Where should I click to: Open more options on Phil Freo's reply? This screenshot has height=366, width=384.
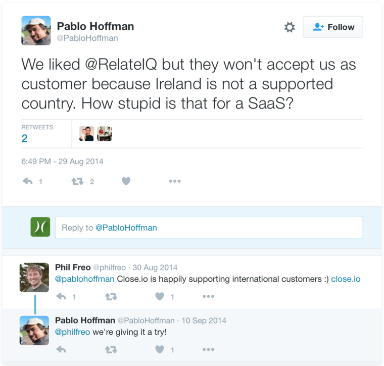[x=208, y=296]
